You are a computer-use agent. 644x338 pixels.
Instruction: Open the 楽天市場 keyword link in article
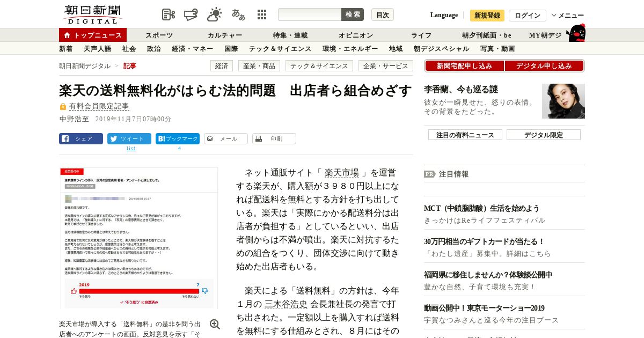(x=342, y=173)
